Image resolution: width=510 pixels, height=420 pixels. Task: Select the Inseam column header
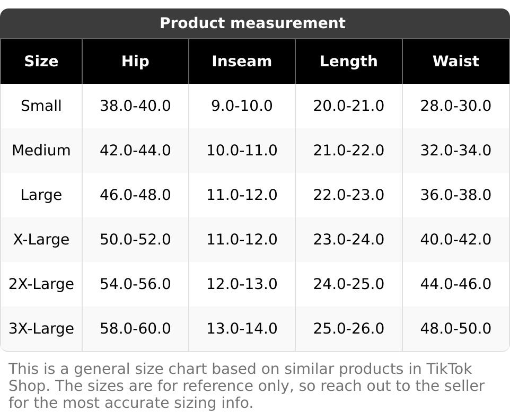(x=242, y=62)
